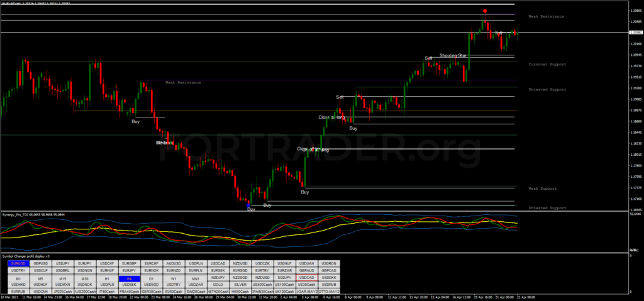Click the blue Buy arrow marker at chart low
Image resolution: width=644 pixels, height=301 pixels.
(248, 205)
